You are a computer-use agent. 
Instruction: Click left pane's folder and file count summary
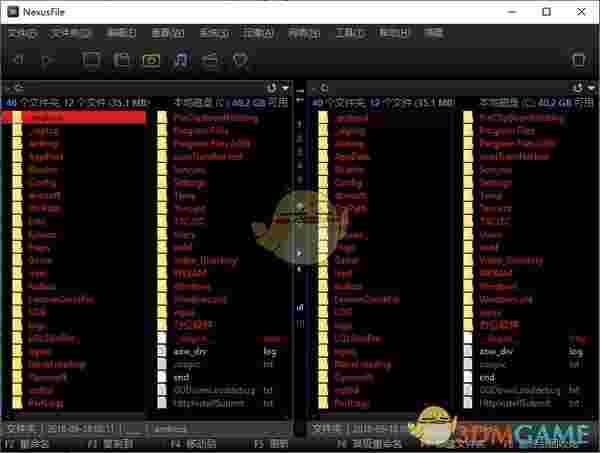point(77,103)
